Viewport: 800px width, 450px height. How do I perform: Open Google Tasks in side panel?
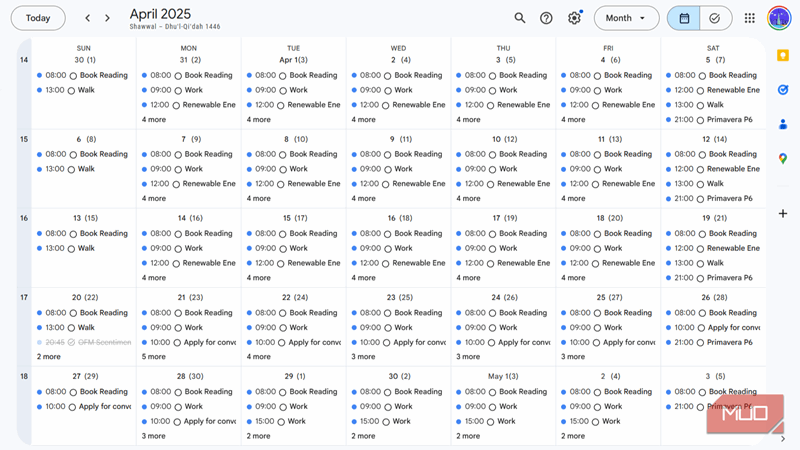tap(783, 89)
